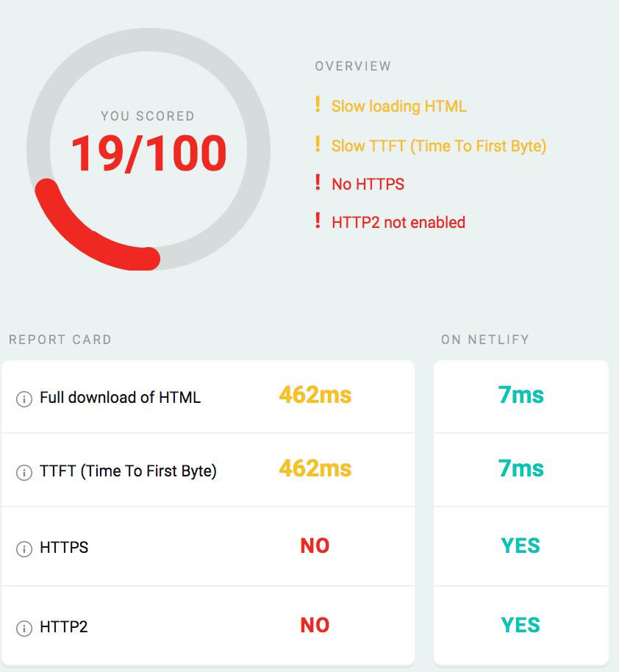Screen dimensions: 619x672
Task: Click yellow exclamation beside Slow TTFT warning
Action: tap(318, 145)
